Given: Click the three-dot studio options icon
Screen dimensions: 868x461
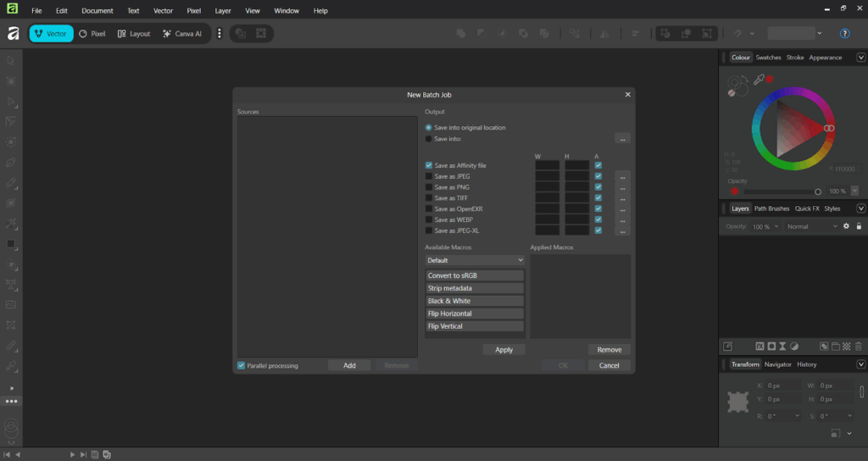Looking at the screenshot, I should [x=220, y=34].
